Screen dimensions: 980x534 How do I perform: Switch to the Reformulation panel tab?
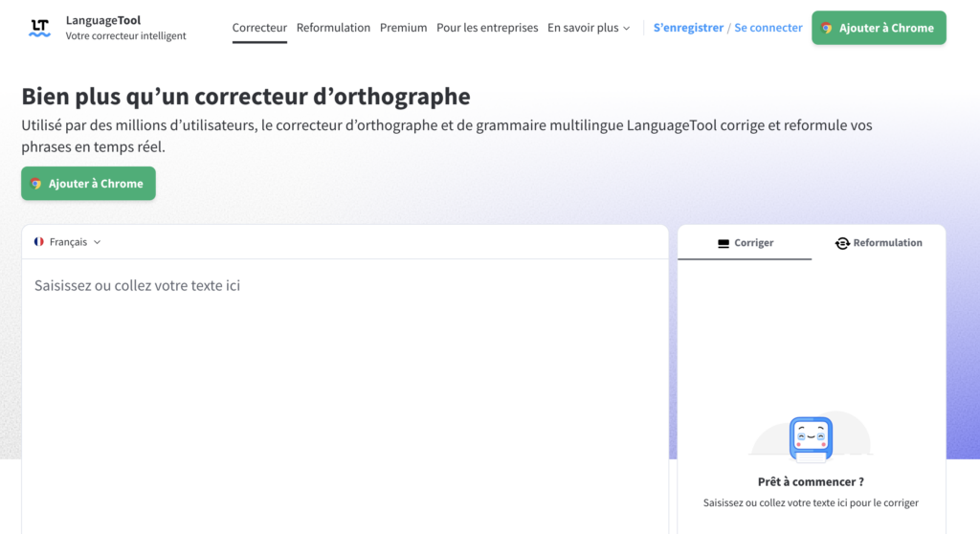click(x=879, y=243)
